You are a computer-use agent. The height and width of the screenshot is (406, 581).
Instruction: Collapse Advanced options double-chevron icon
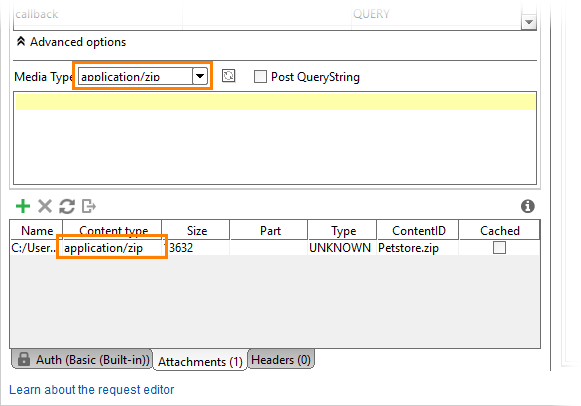click(x=21, y=41)
